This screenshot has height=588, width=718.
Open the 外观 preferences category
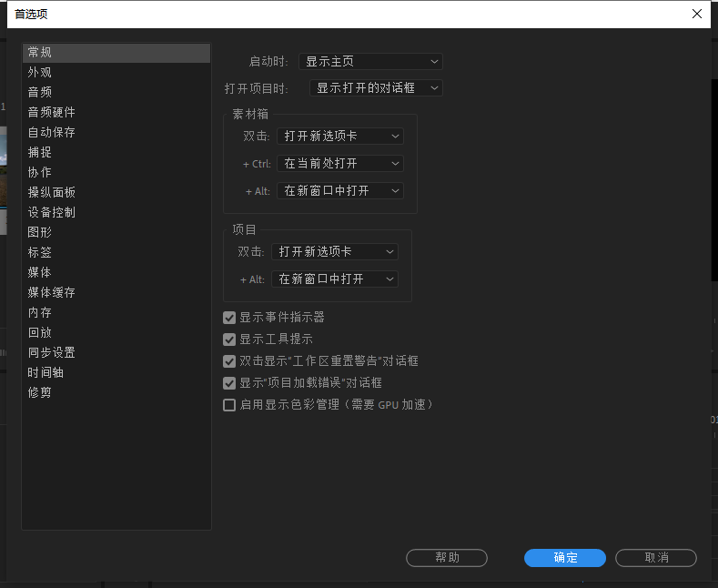tap(116, 72)
